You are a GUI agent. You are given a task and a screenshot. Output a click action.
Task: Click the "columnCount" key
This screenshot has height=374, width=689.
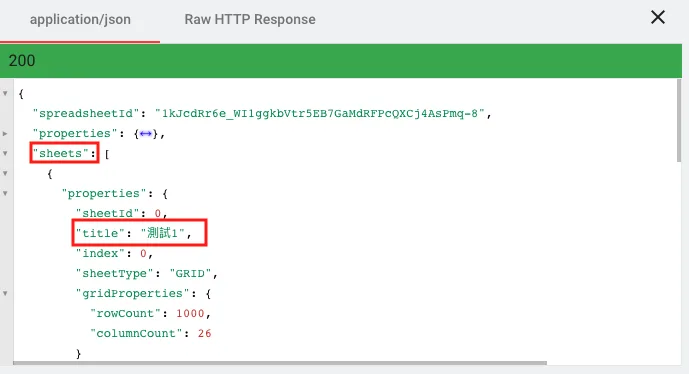coord(136,333)
